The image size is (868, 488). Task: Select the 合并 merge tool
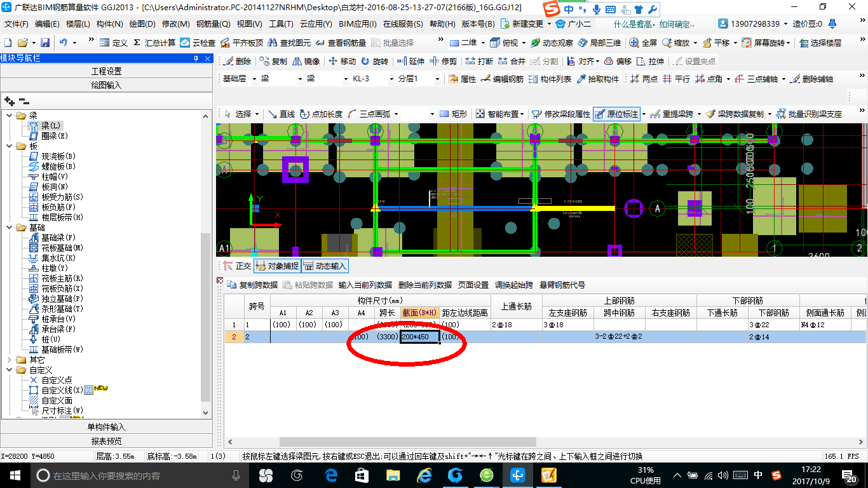pyautogui.click(x=512, y=61)
